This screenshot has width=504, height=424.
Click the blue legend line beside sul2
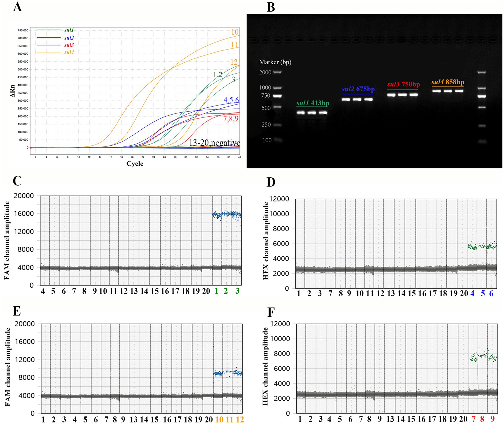(48, 38)
